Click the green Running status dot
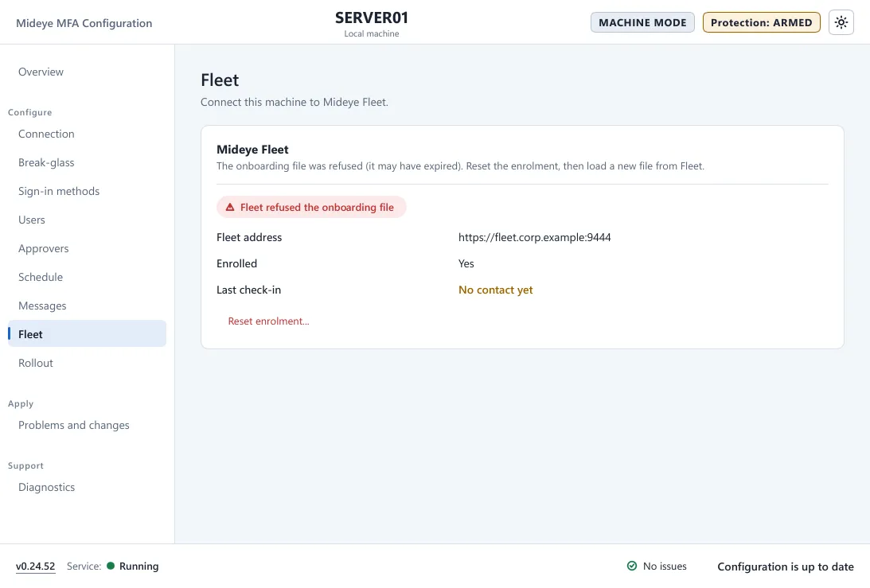This screenshot has height=588, width=870. tap(111, 566)
